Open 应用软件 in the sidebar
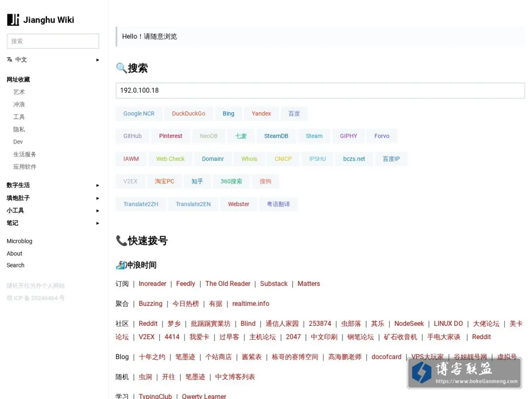This screenshot has width=532, height=399. click(x=25, y=167)
